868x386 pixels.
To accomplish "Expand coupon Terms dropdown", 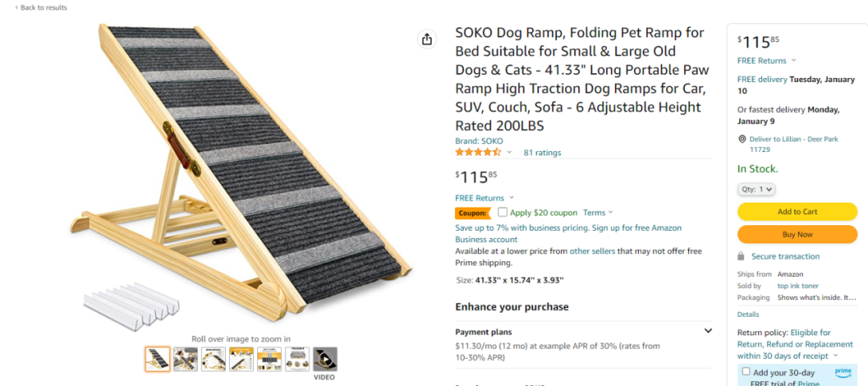I will 598,212.
